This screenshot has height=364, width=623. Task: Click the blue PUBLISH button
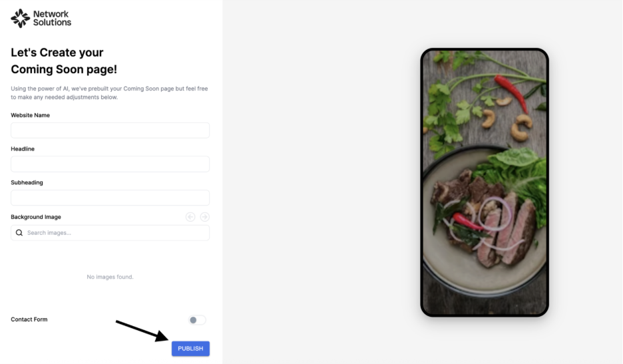[191, 349]
